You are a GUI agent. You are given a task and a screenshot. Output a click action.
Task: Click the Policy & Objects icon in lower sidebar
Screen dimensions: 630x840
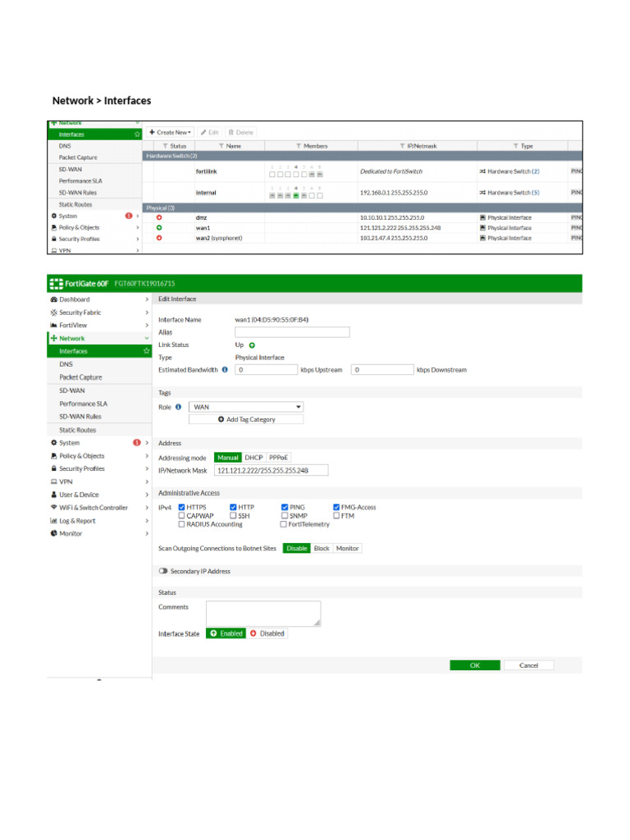53,456
